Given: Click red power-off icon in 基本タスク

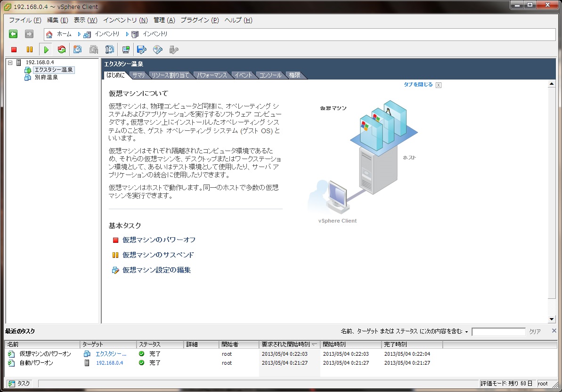Looking at the screenshot, I should (115, 240).
